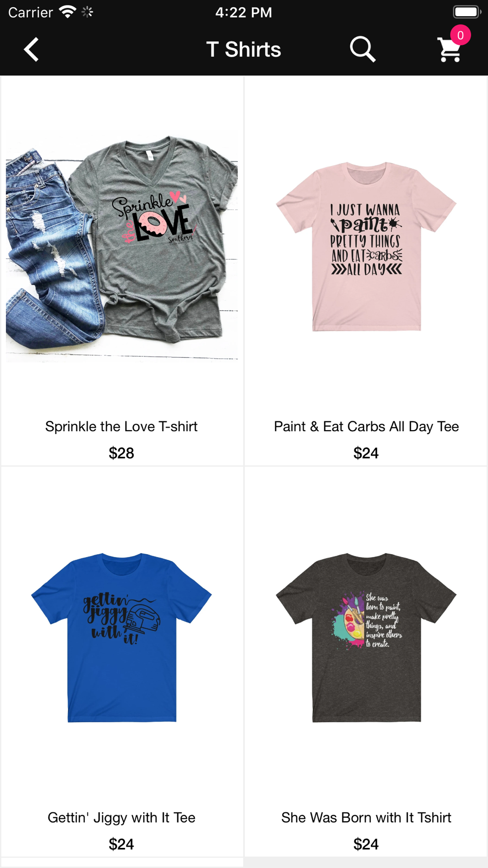Viewport: 488px width, 868px height.
Task: Tap the battery indicator icon
Action: (x=467, y=12)
